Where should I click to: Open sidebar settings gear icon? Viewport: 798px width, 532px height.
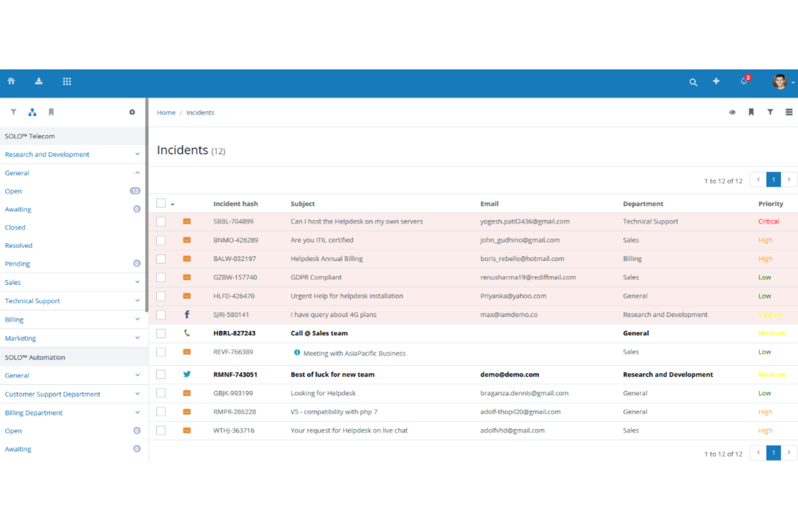coord(132,112)
